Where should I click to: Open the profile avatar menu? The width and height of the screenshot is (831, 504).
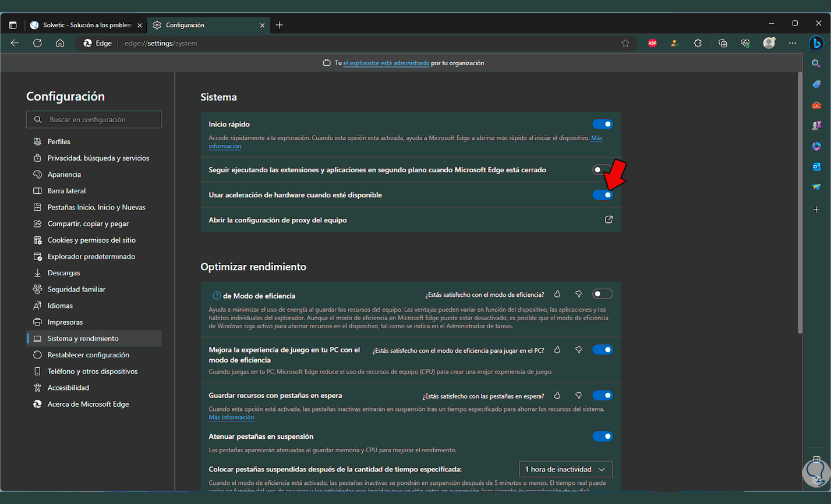click(x=769, y=43)
